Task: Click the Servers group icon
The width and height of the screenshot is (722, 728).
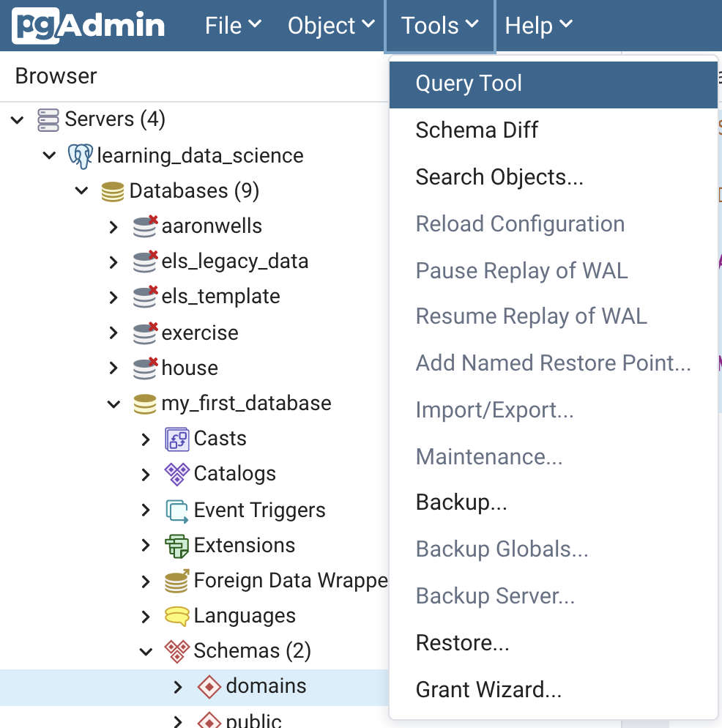Action: click(x=48, y=119)
